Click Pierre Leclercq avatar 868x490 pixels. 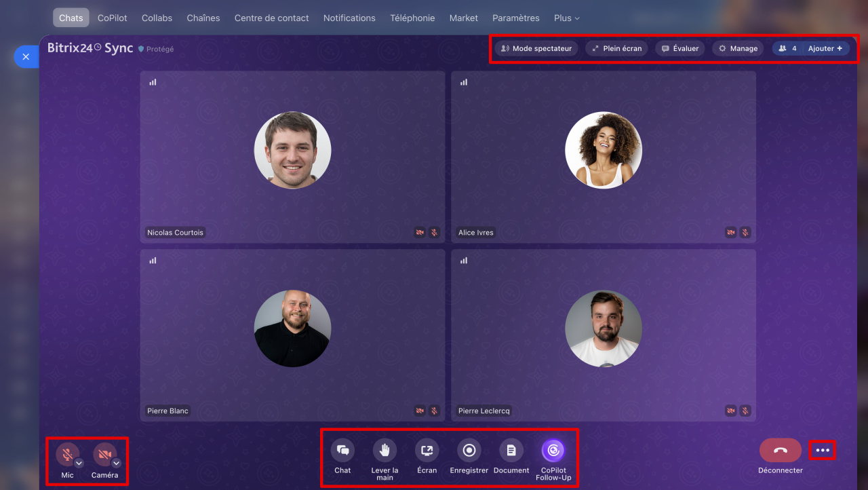(604, 328)
